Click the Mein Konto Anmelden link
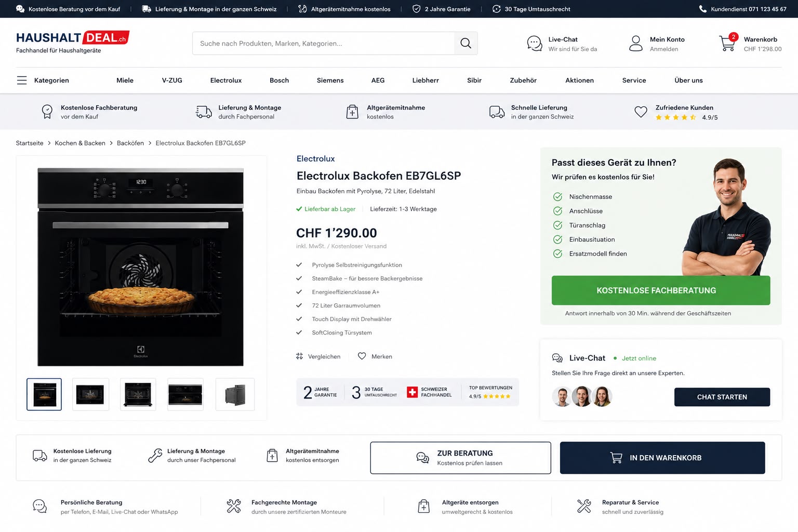Screen dimensions: 798x532 point(664,49)
